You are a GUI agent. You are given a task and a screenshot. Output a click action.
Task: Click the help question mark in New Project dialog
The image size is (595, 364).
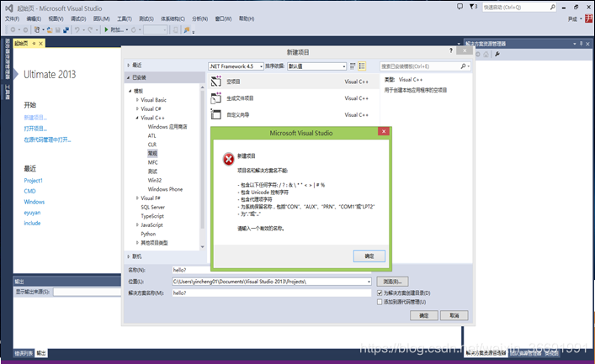click(x=451, y=50)
